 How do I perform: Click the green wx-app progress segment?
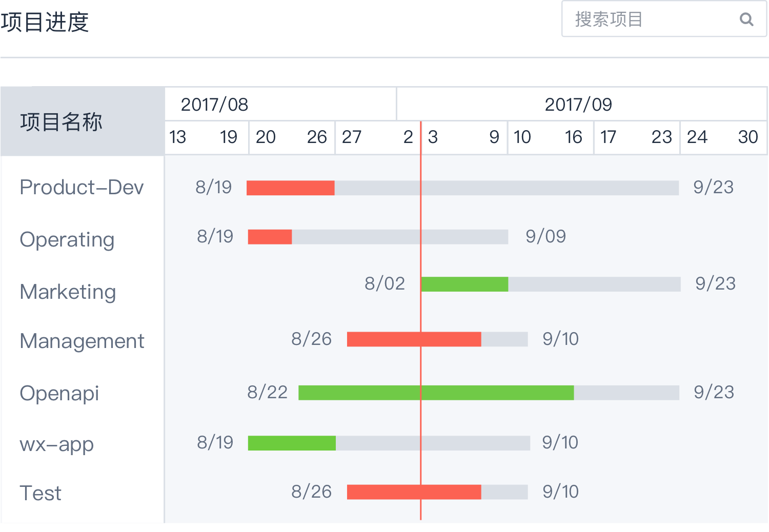point(292,443)
